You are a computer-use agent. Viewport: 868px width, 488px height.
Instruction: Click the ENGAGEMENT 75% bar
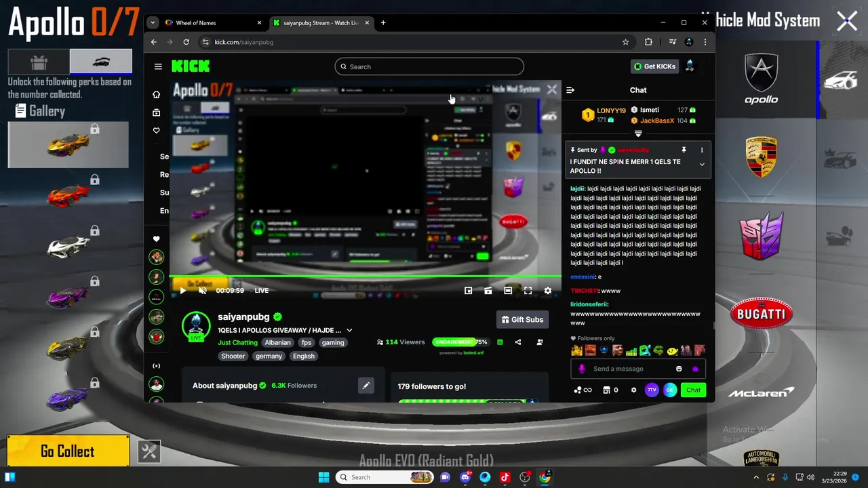(x=460, y=342)
